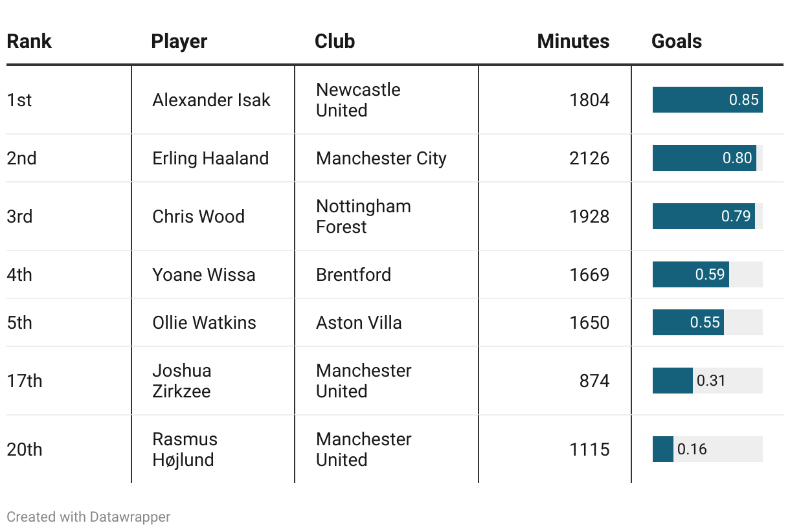Click the Goals column header
The width and height of the screenshot is (790, 532).
coord(677,41)
